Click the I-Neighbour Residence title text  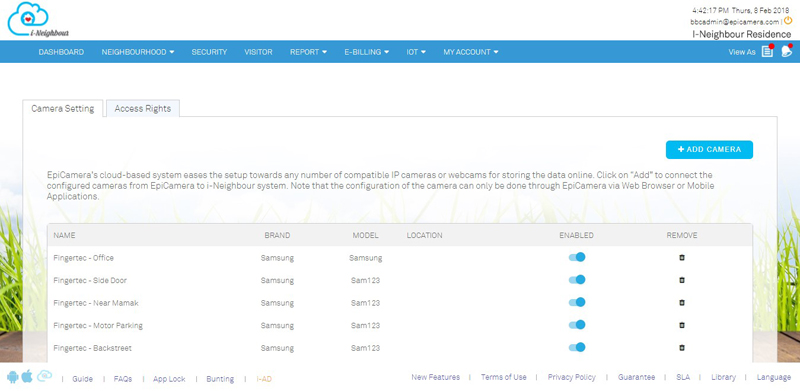pyautogui.click(x=742, y=35)
